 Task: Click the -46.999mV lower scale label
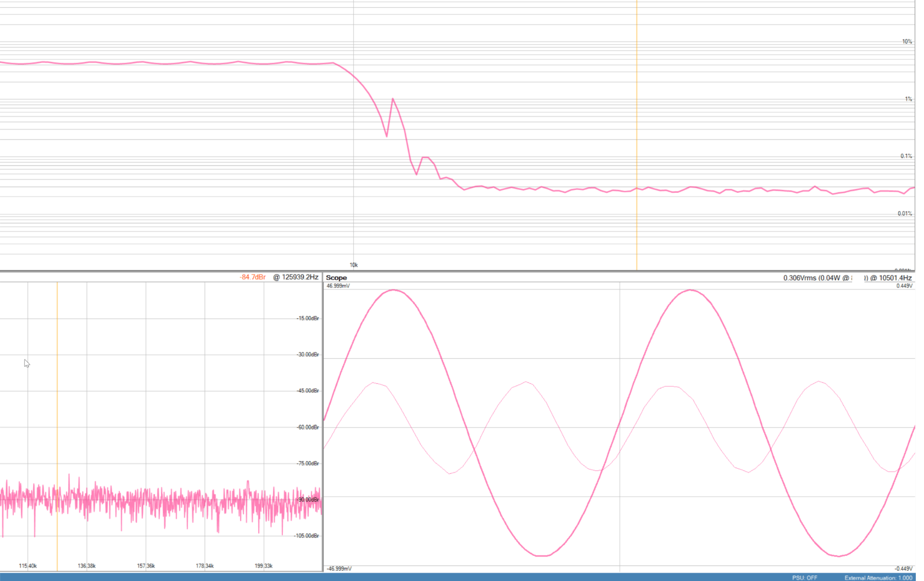coord(339,569)
